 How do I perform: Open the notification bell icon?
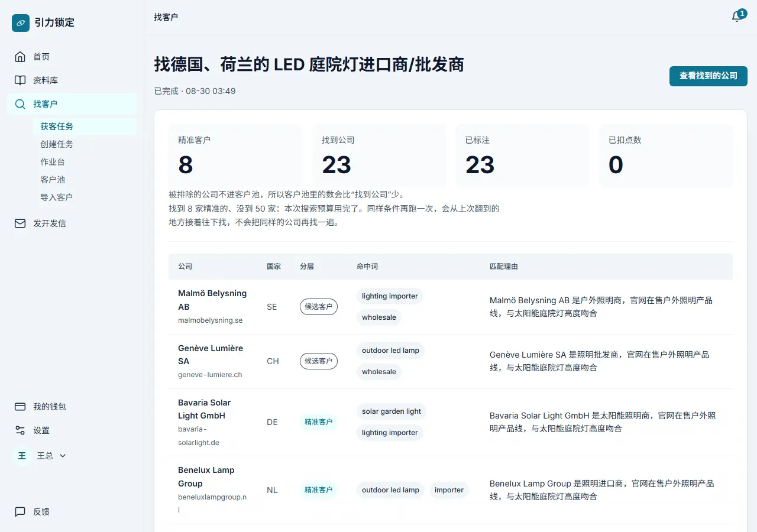click(x=736, y=17)
